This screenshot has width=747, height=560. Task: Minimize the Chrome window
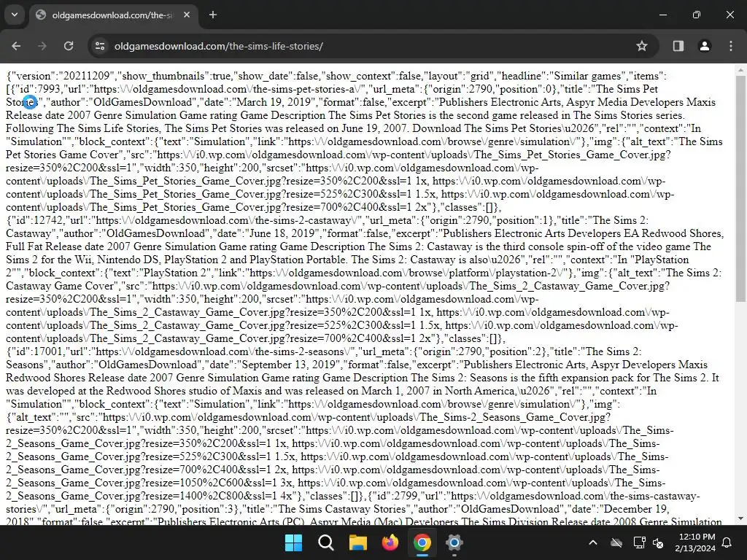coord(662,15)
